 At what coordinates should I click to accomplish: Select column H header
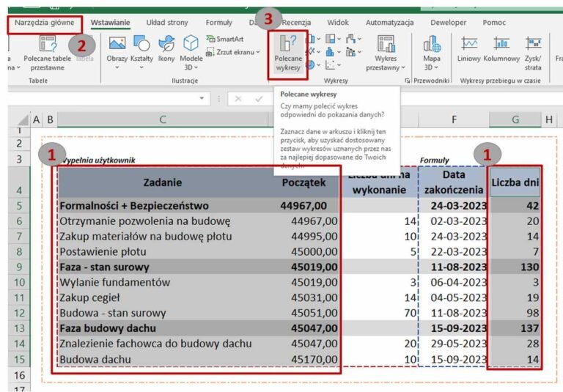[548, 119]
